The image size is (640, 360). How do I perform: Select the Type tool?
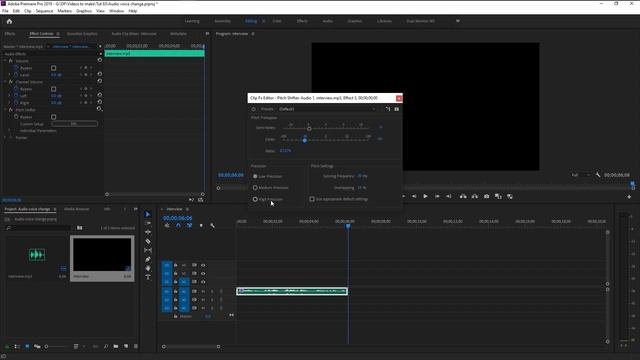(x=148, y=277)
